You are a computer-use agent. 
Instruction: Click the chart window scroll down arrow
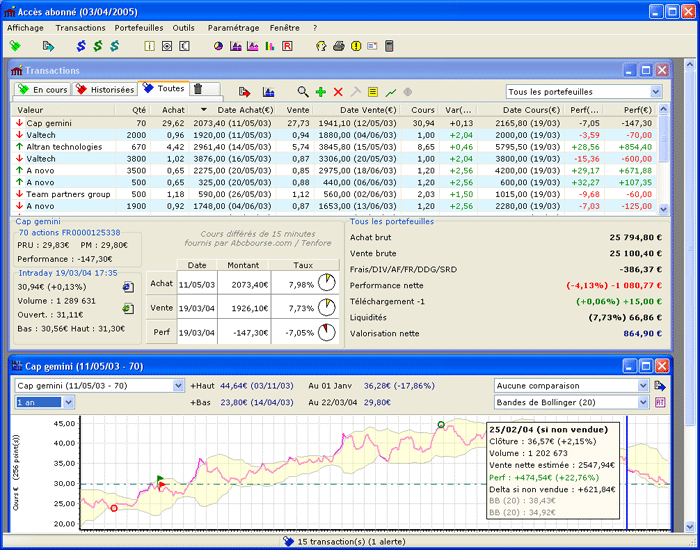[689, 527]
